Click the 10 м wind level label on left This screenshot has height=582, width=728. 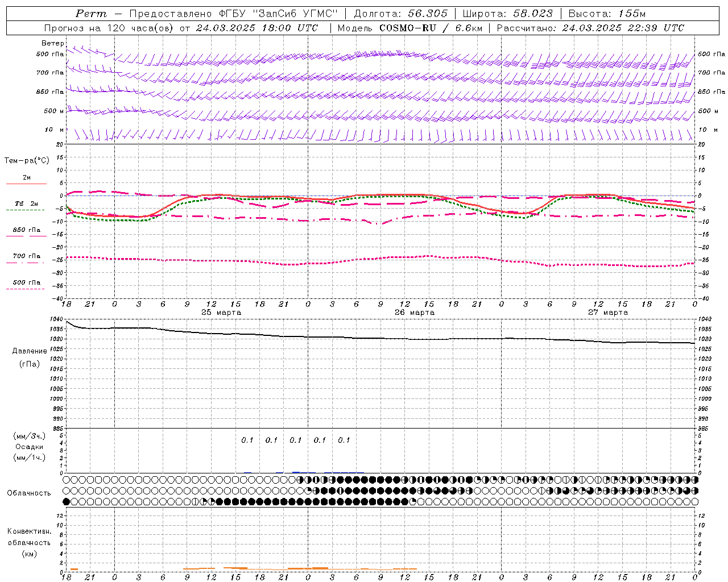click(x=55, y=130)
